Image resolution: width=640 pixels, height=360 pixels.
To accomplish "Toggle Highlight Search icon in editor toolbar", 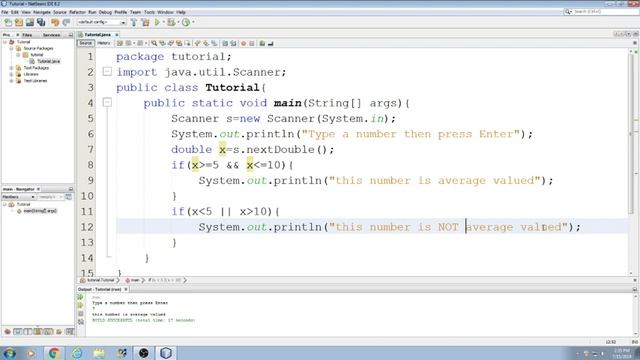I will point(179,43).
